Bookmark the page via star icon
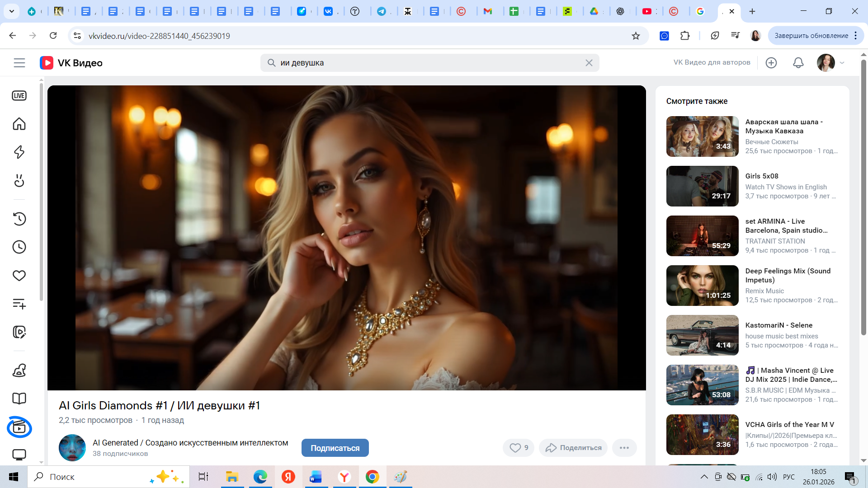 point(636,36)
